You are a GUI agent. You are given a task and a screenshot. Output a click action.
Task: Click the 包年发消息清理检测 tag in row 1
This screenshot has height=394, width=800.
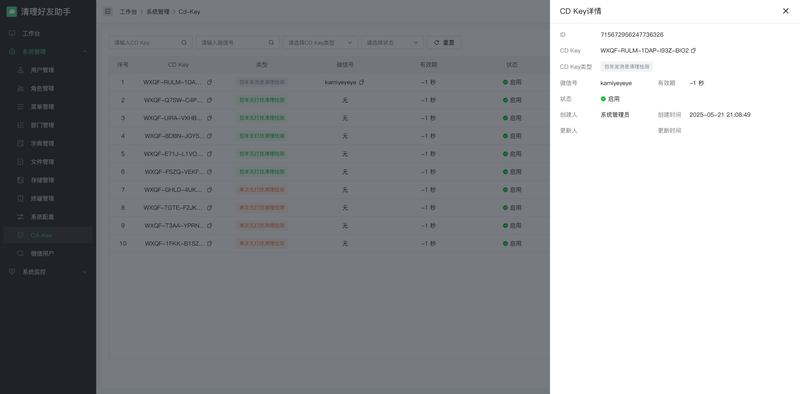click(262, 82)
